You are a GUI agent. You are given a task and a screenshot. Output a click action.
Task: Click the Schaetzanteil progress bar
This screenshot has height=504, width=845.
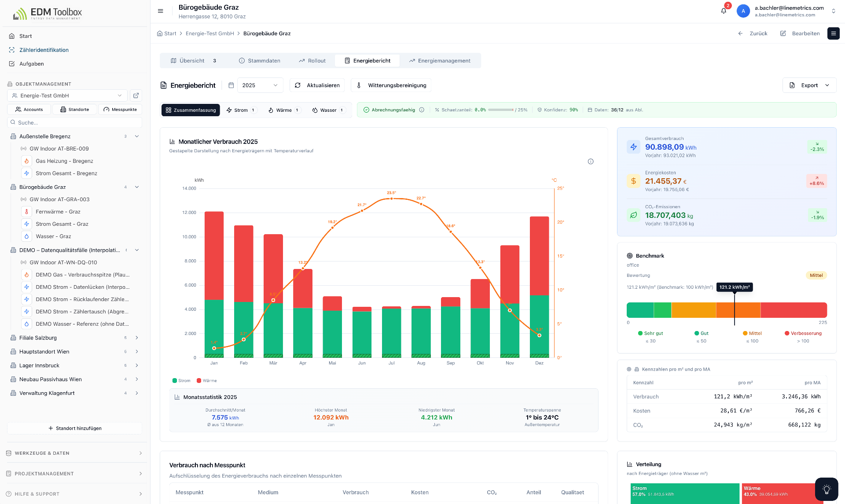pos(500,110)
